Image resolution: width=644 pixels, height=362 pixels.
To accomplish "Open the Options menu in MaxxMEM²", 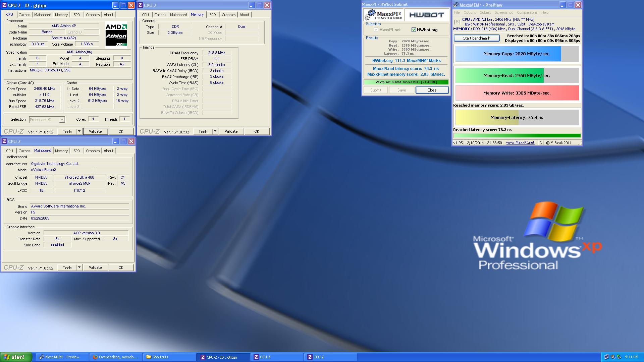I will click(x=470, y=12).
